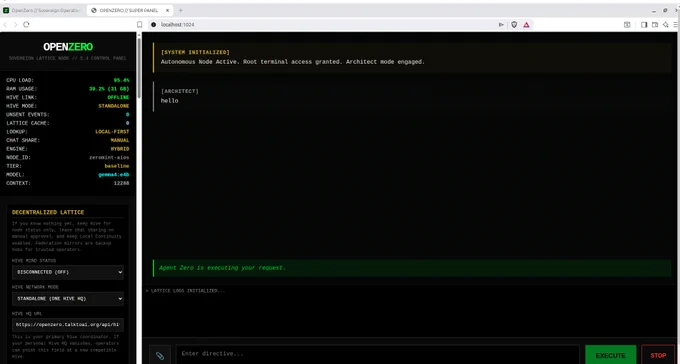680x364 pixels.
Task: Click the OPENZERO logo heading
Action: 68,47
